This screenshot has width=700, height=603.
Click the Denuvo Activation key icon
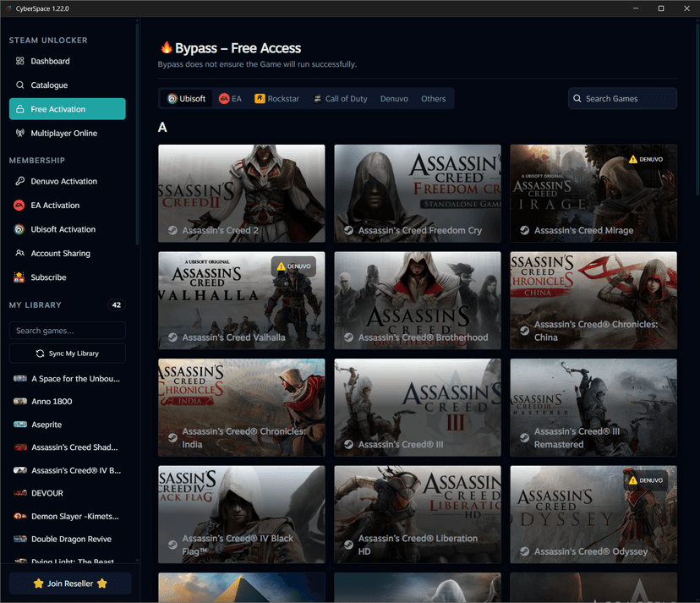(x=20, y=181)
